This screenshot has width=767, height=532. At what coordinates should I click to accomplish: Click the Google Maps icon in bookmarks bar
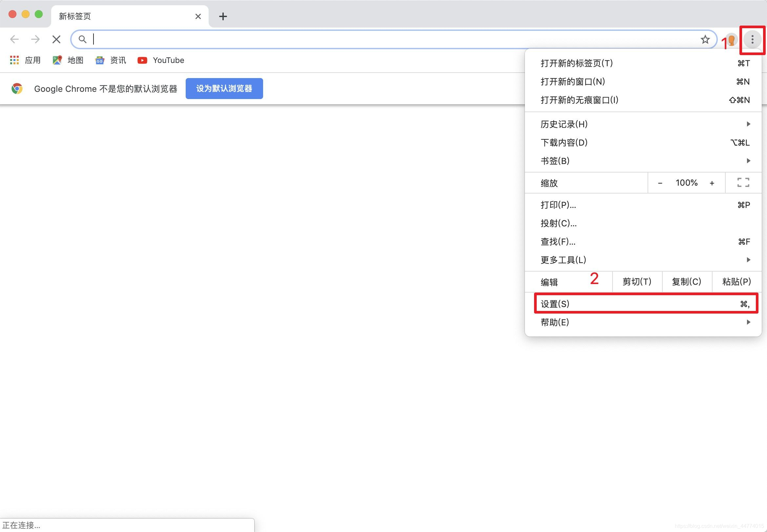click(58, 61)
